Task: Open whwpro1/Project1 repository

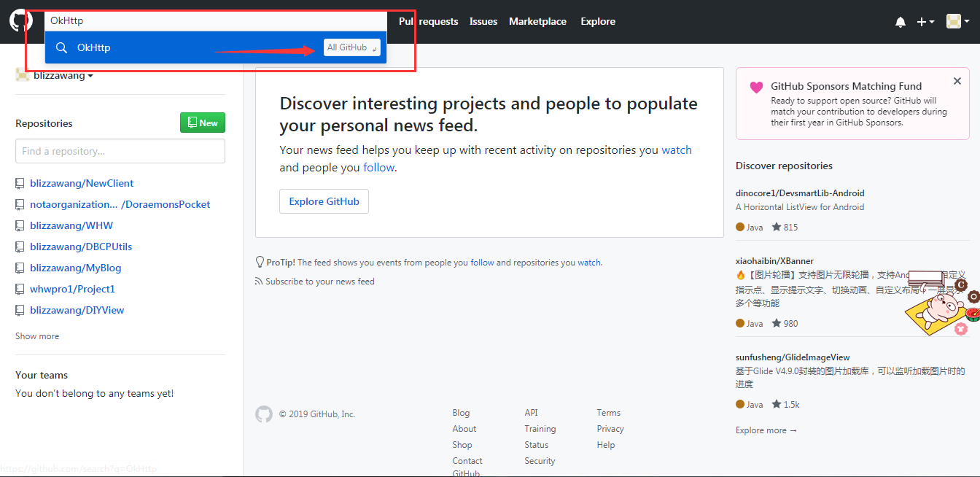Action: tap(72, 289)
